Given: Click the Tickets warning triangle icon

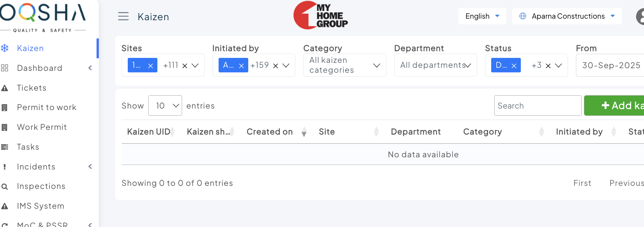Looking at the screenshot, I should tap(5, 88).
